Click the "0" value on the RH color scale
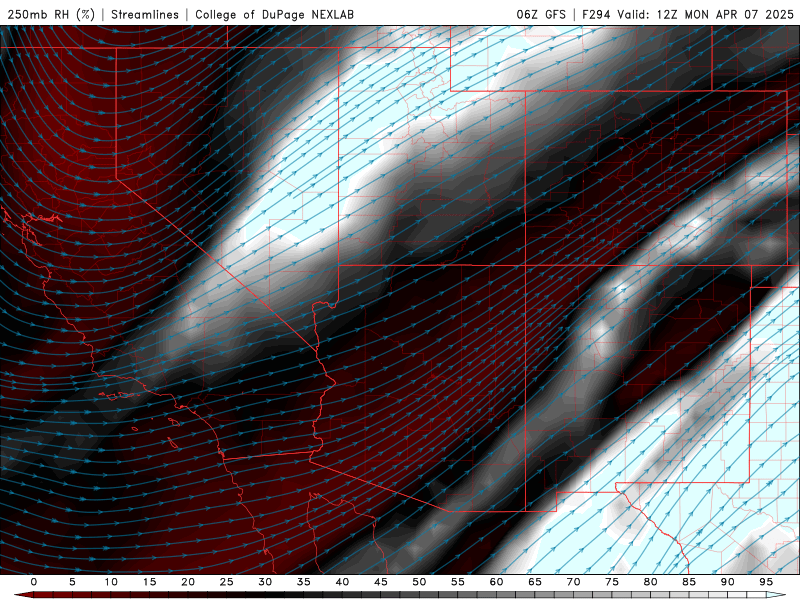Viewport: 800px width, 600px height. (34, 582)
